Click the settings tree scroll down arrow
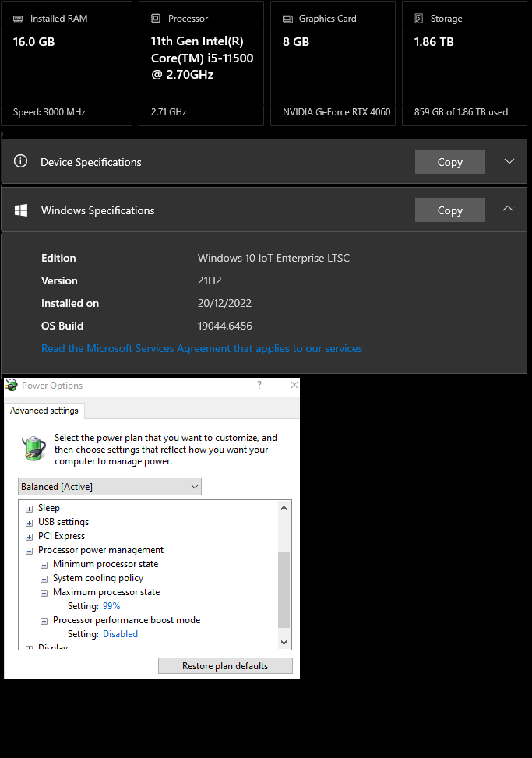 click(x=284, y=643)
